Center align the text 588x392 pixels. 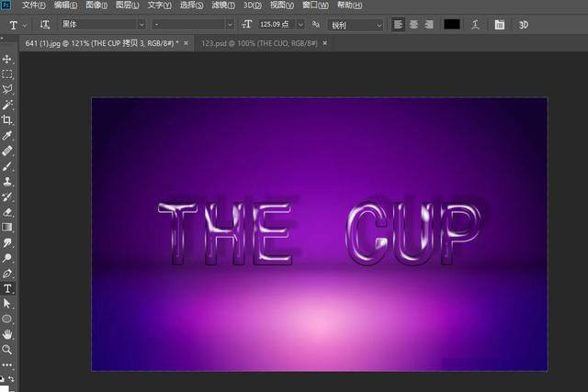coord(413,25)
